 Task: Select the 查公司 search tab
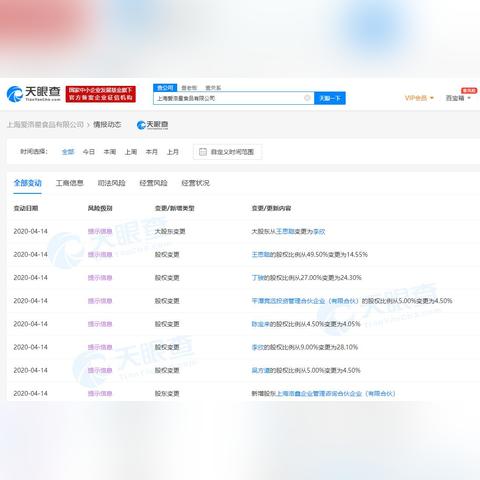[165, 88]
